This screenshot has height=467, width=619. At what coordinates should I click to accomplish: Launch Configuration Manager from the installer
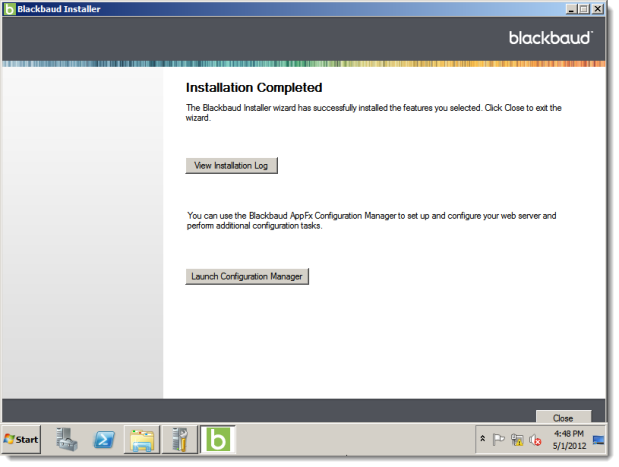pos(247,276)
